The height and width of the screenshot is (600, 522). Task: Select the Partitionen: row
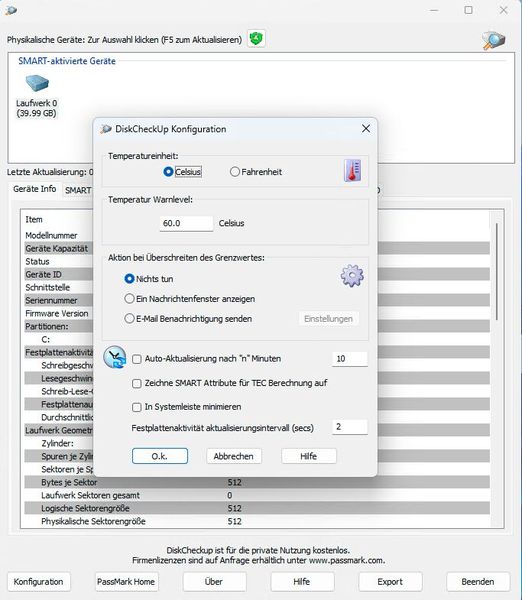(x=257, y=326)
